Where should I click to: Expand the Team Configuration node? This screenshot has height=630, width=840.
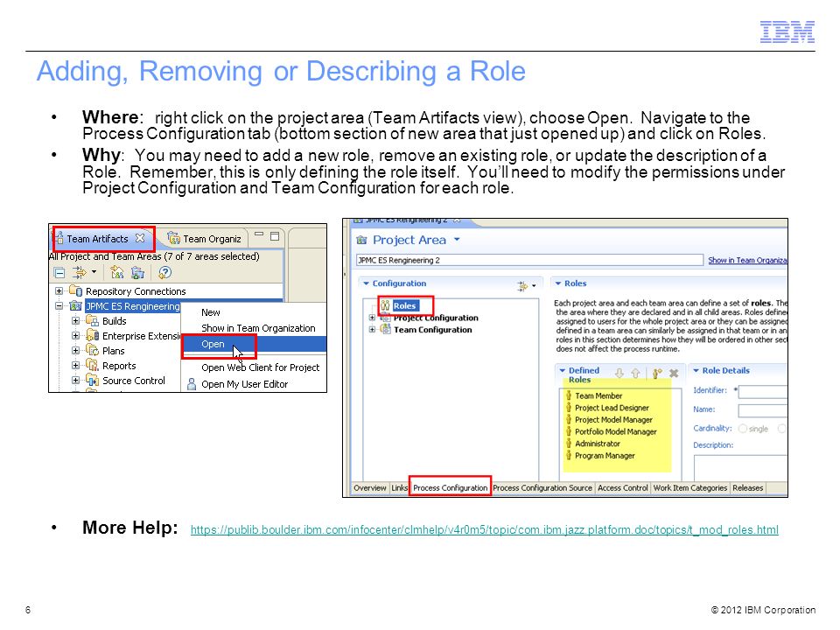coord(372,330)
